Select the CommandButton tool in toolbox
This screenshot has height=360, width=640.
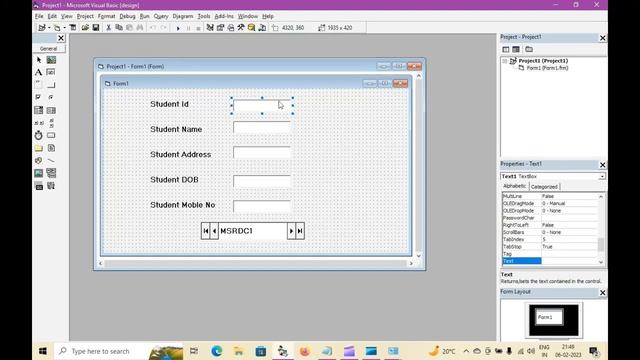[x=51, y=85]
